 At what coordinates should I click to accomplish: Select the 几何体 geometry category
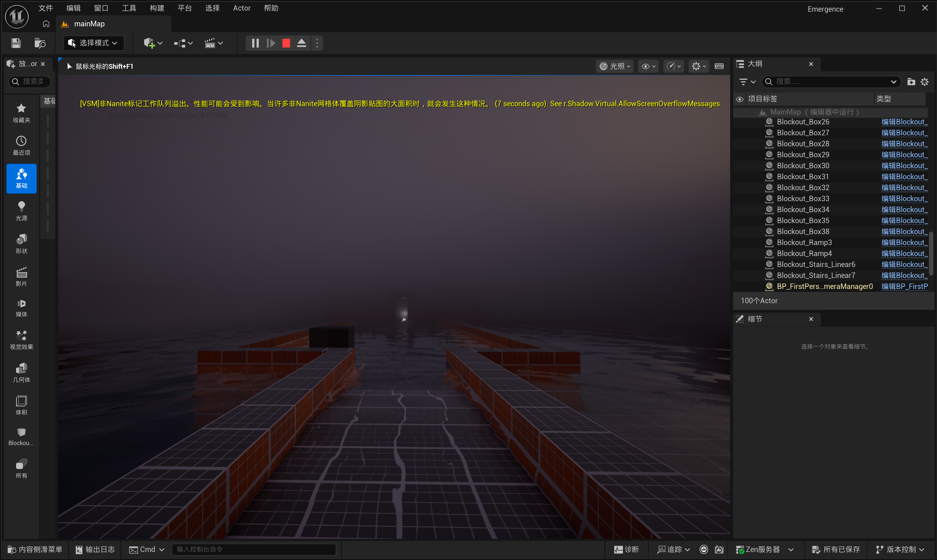(22, 373)
